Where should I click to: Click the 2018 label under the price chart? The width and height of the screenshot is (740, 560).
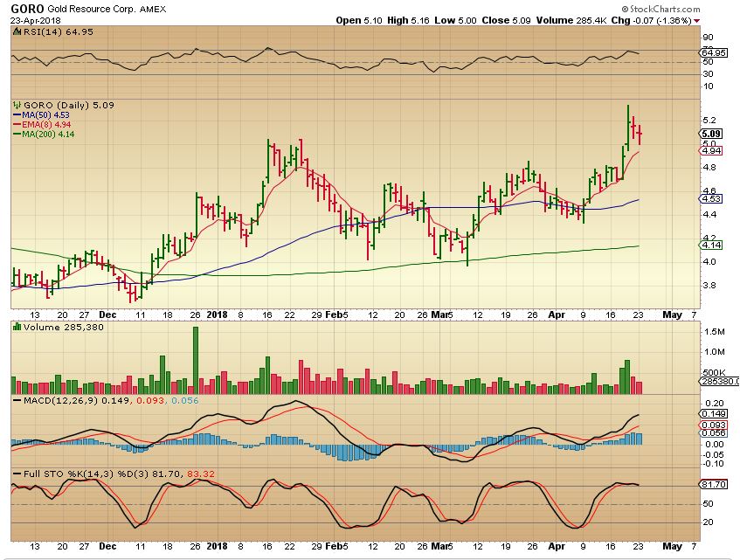217,315
